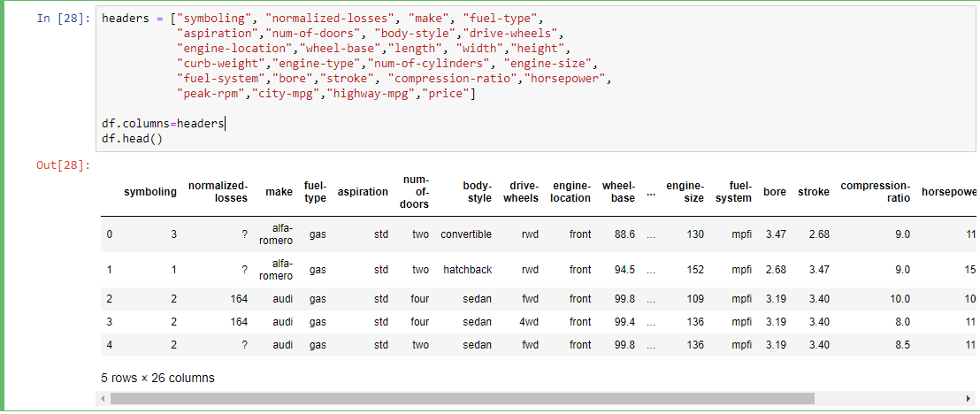This screenshot has height=414, width=980.
Task: Click the "price" string in the code
Action: click(447, 94)
